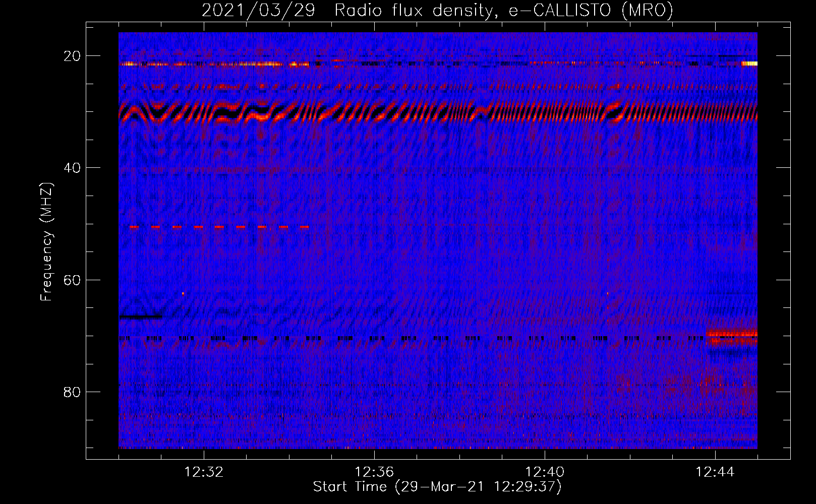The height and width of the screenshot is (504, 816).
Task: Click the '12:44' time tick label
Action: 715,472
